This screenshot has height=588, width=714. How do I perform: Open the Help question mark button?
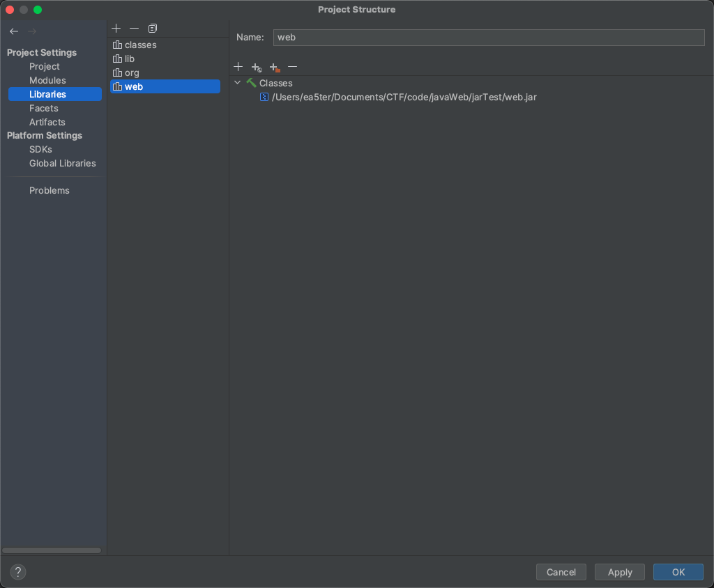click(x=18, y=572)
